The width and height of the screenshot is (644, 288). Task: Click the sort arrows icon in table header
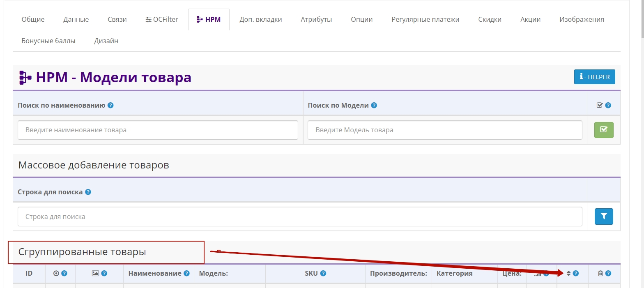click(x=569, y=274)
